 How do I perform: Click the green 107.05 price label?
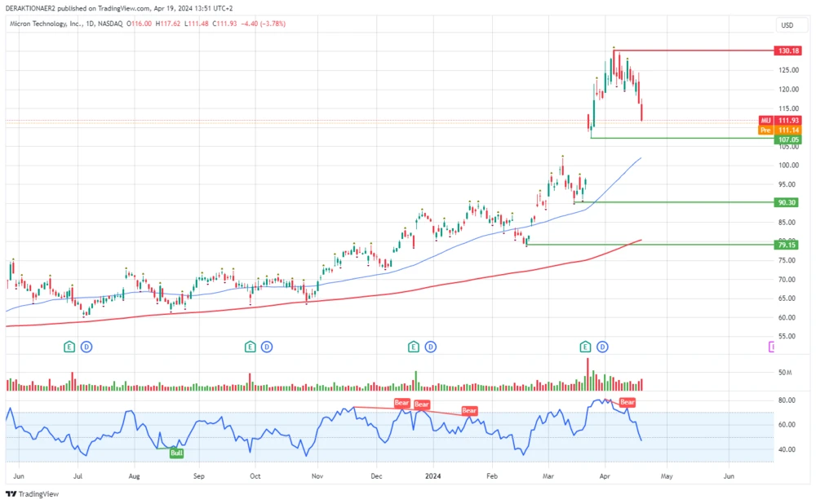[787, 139]
